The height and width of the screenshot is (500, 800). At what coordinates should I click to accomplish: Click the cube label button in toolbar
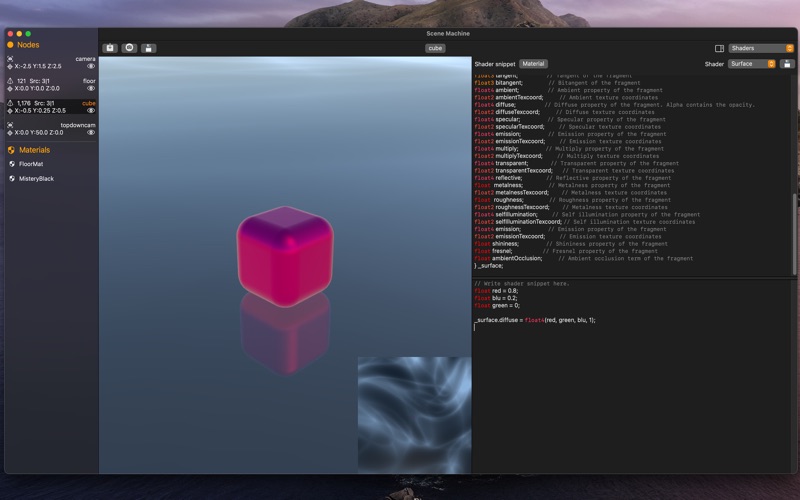point(435,48)
